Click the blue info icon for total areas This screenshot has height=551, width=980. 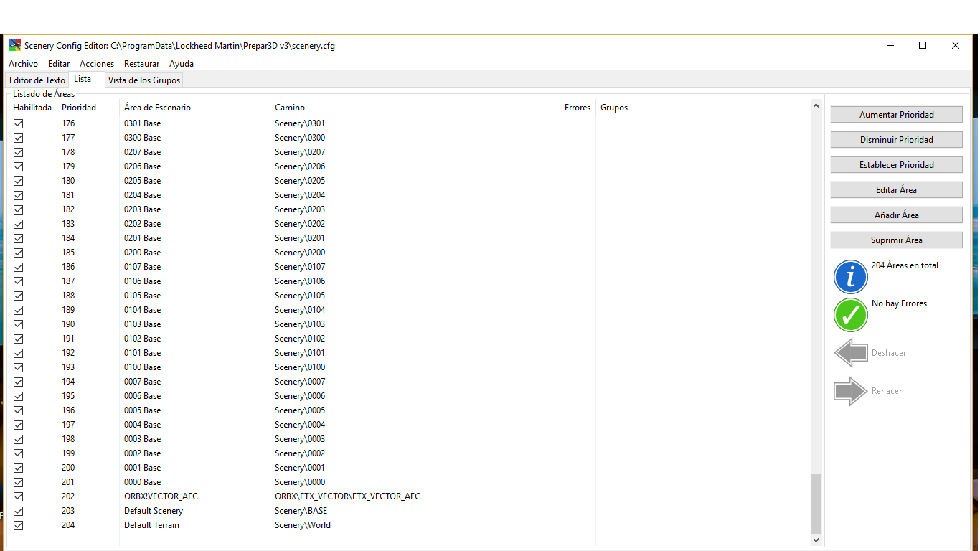pos(851,277)
